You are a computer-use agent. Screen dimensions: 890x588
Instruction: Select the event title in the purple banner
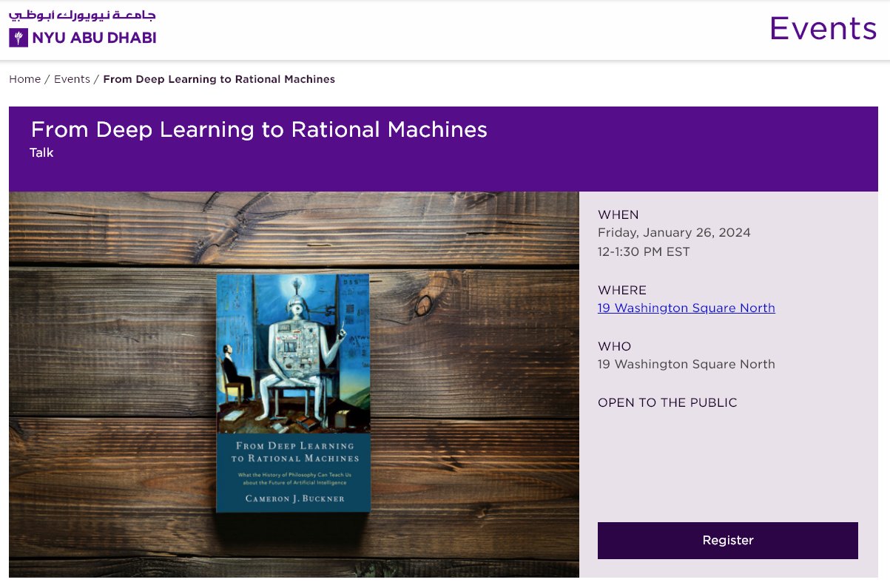[x=259, y=129]
